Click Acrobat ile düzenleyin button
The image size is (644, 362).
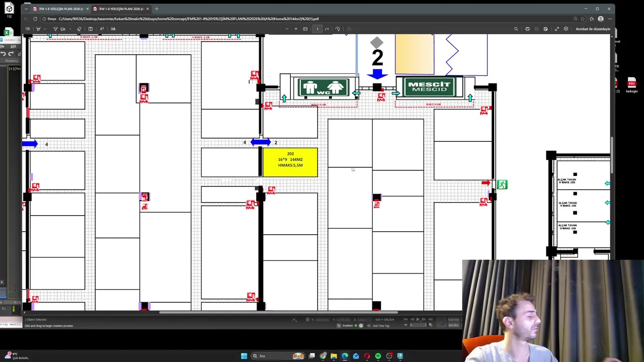(593, 29)
